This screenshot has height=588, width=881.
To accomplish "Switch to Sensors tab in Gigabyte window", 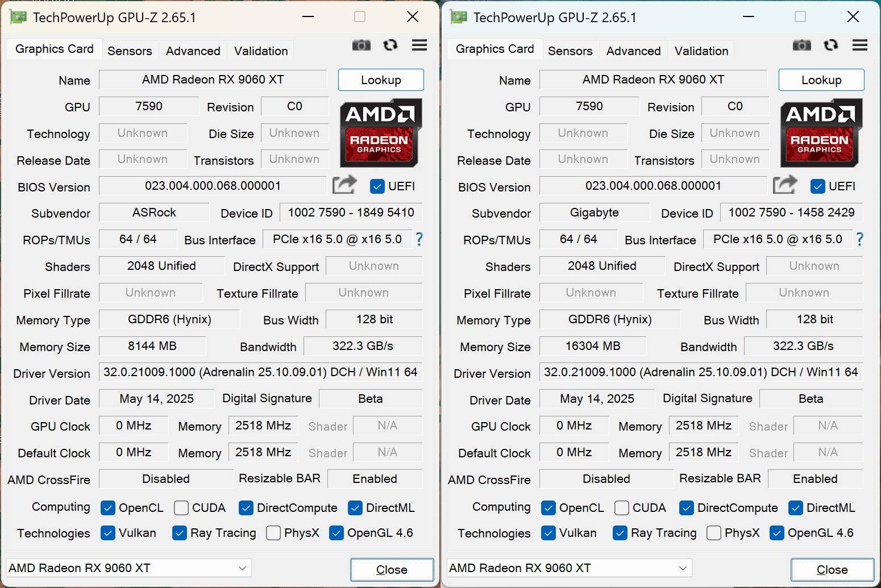I will pyautogui.click(x=570, y=51).
